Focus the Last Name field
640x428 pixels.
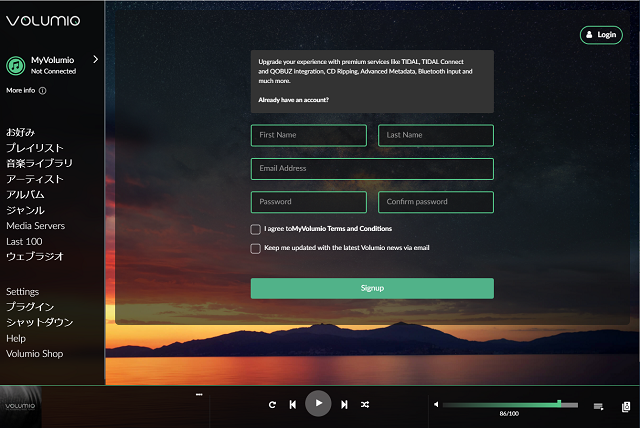(436, 135)
